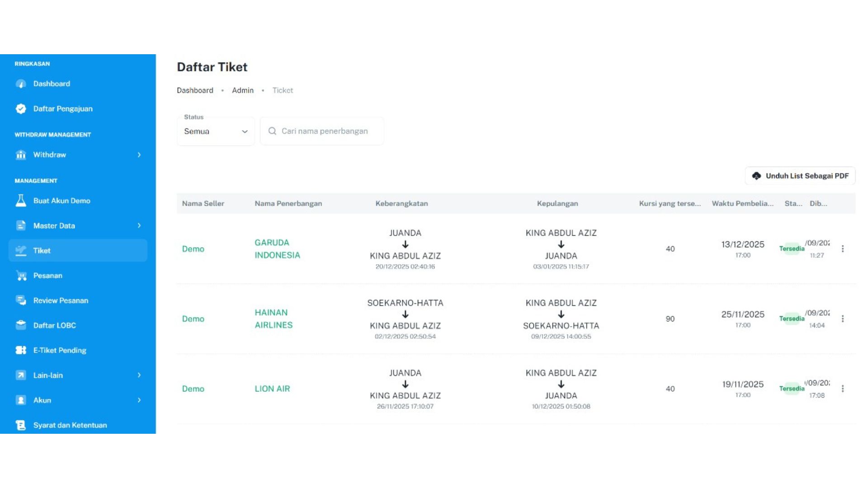868x488 pixels.
Task: Click the Buat Akun Demo flask icon
Action: (21, 201)
